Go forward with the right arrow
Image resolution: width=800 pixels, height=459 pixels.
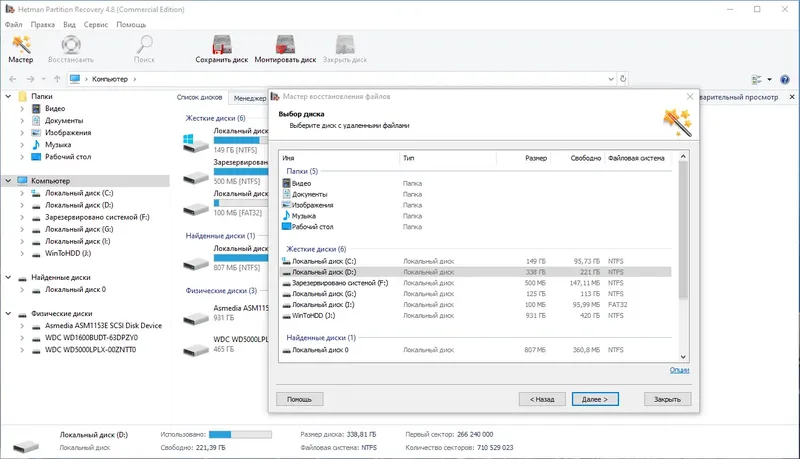tap(31, 79)
